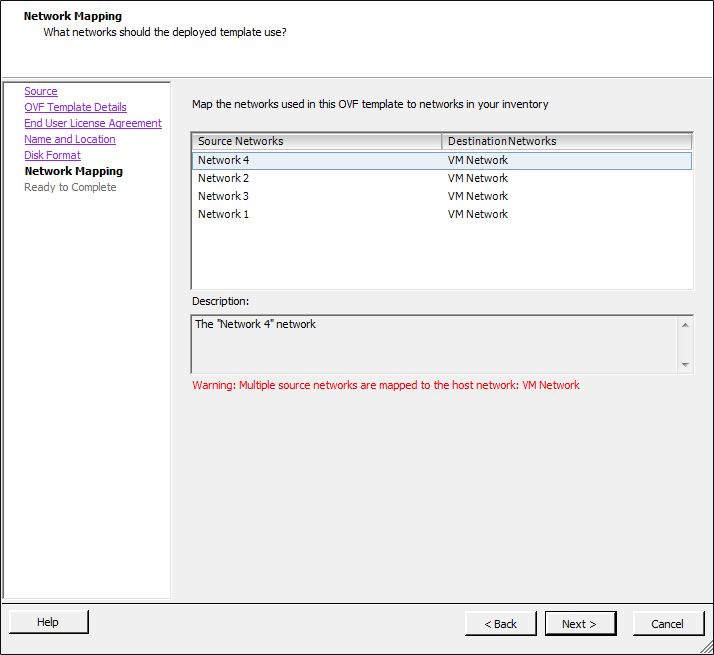714x655 pixels.
Task: Select the Network 4 source row
Action: point(224,160)
